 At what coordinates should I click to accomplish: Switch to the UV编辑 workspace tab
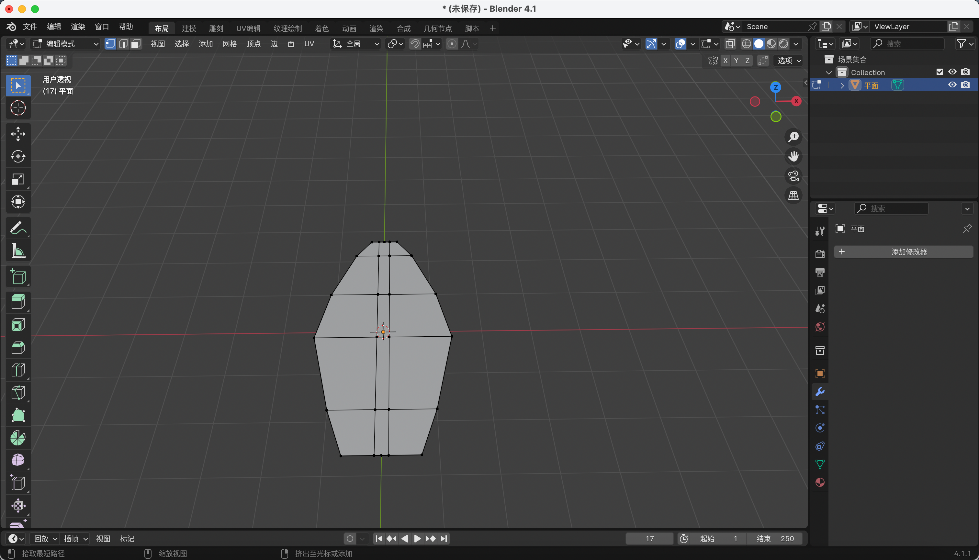[x=248, y=28]
